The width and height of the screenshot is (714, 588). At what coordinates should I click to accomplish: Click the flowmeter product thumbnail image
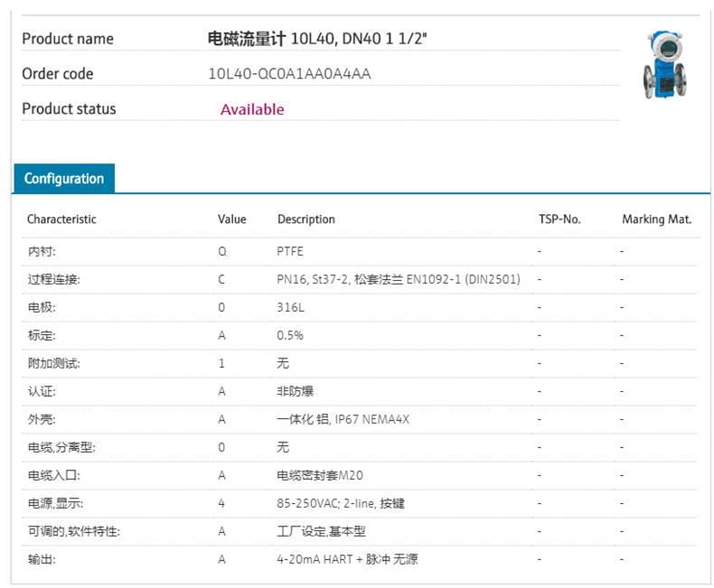click(664, 65)
